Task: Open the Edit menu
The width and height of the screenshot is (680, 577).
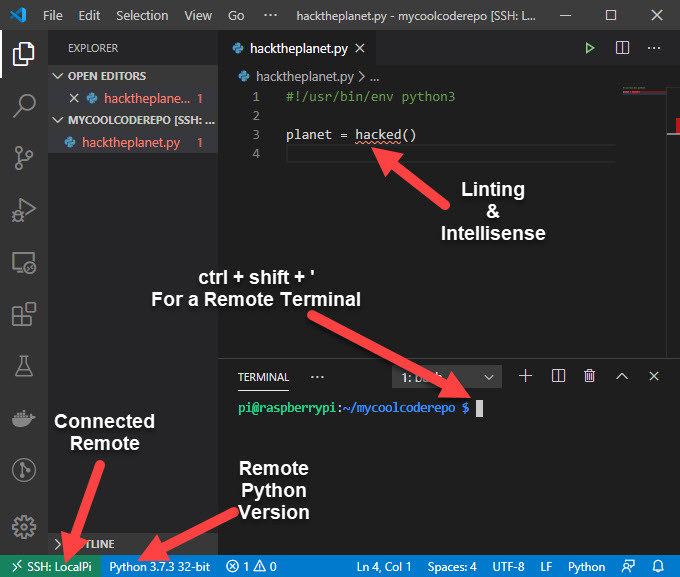Action: (x=89, y=16)
